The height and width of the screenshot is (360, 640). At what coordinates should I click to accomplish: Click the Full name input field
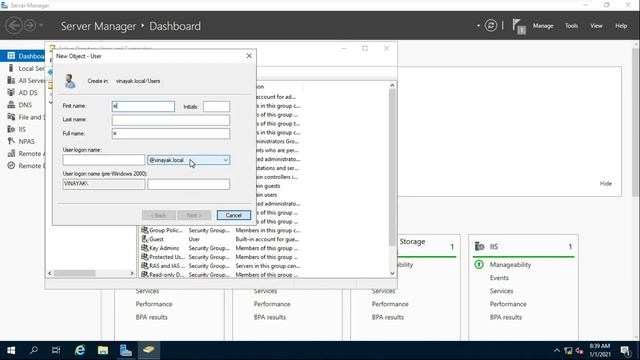point(171,133)
